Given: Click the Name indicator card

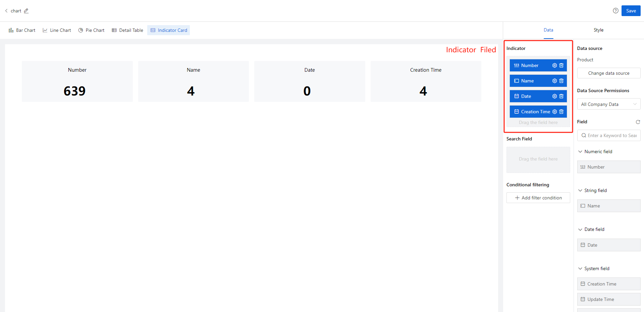Looking at the screenshot, I should (x=194, y=81).
